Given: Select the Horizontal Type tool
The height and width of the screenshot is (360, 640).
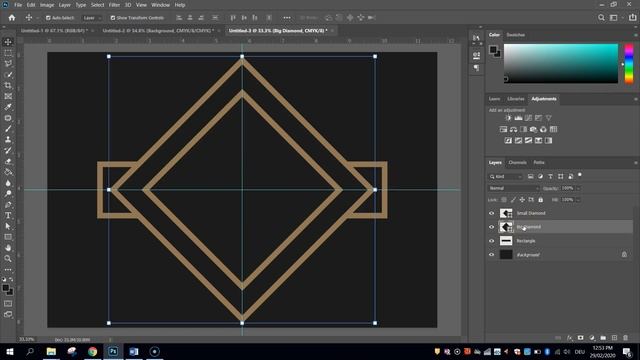Looking at the screenshot, I should 8,215.
